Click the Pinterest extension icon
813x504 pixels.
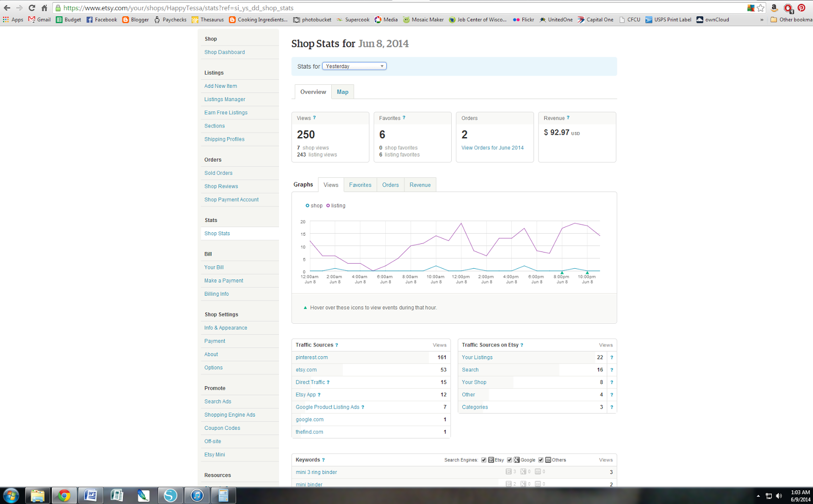pos(801,8)
